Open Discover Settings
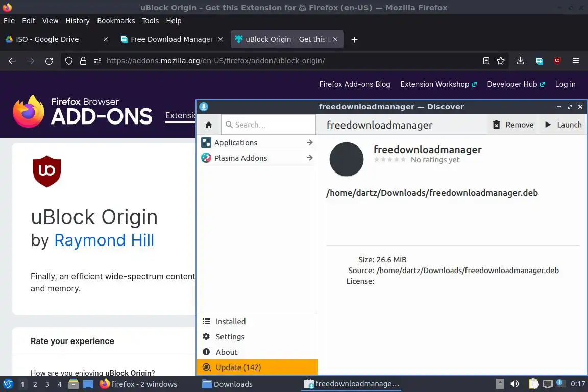 (257, 337)
